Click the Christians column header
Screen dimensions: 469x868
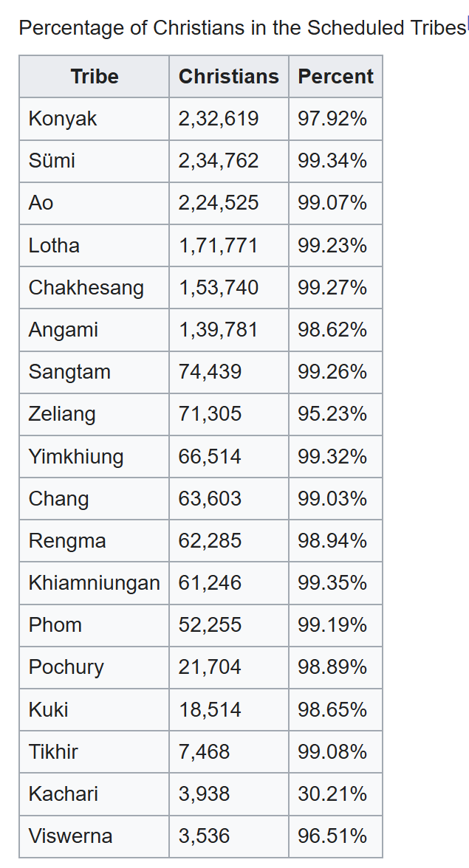228,77
